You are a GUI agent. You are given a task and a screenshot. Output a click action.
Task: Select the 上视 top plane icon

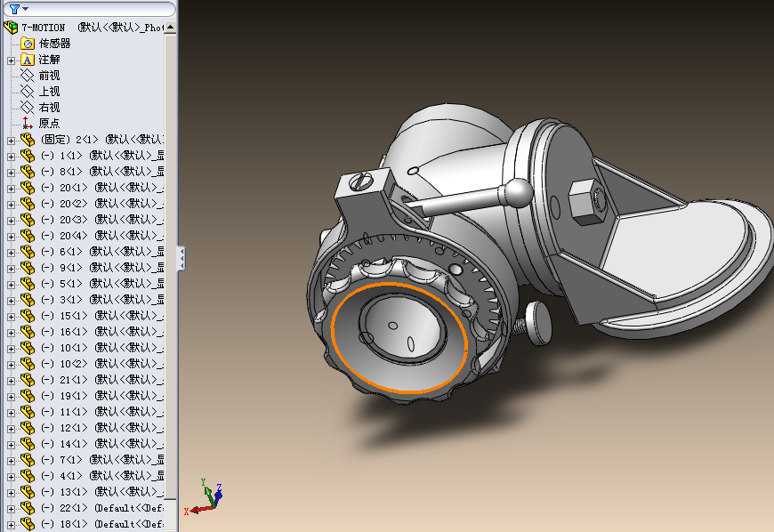pyautogui.click(x=28, y=92)
